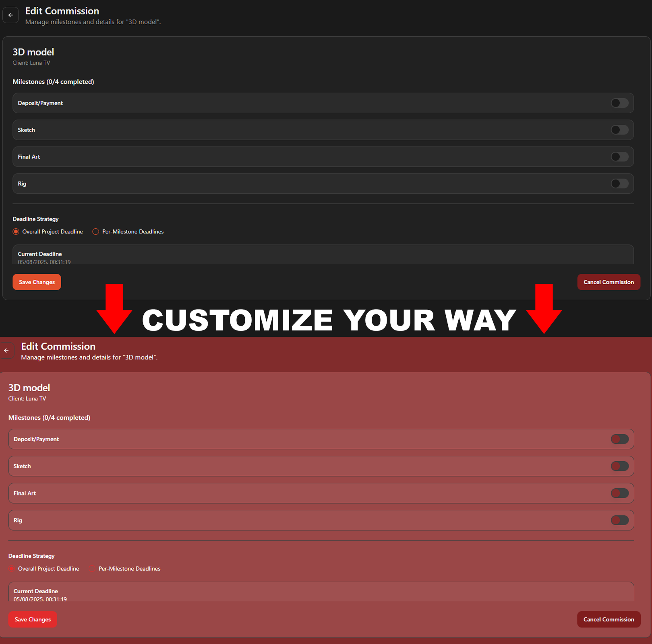Screen dimensions: 652x644
Task: Toggle the Sketch milestone in dark theme
Action: coord(619,130)
